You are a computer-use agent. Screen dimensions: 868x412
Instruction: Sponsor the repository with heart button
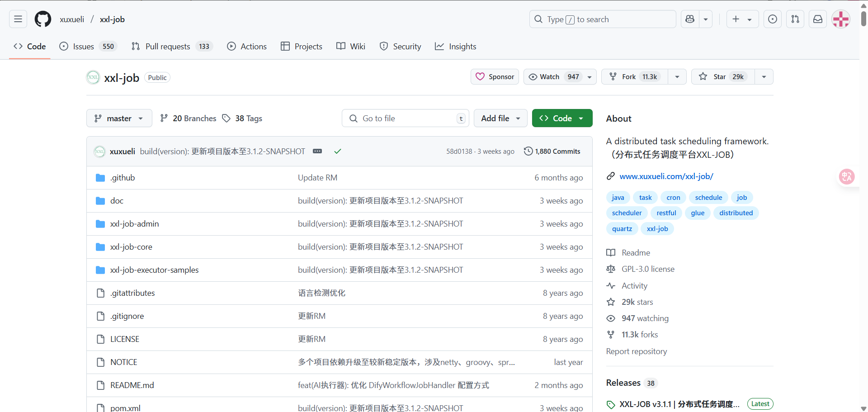point(495,77)
